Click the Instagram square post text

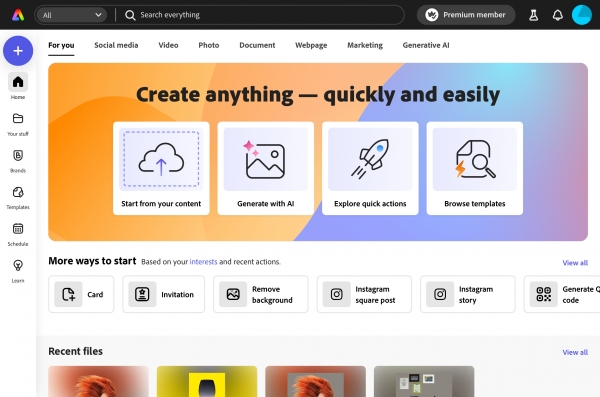coord(375,294)
